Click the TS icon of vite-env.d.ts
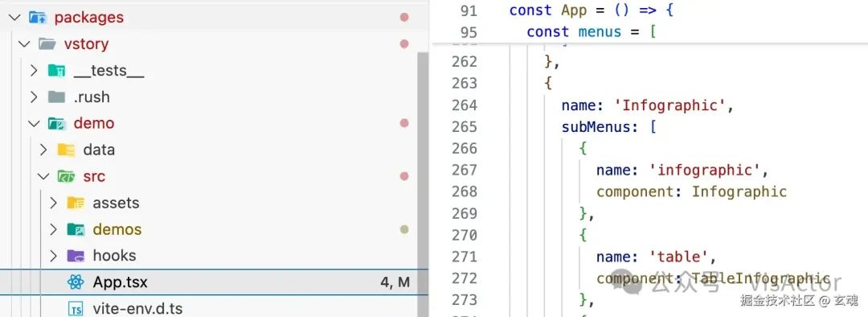Image resolution: width=868 pixels, height=317 pixels. click(76, 309)
